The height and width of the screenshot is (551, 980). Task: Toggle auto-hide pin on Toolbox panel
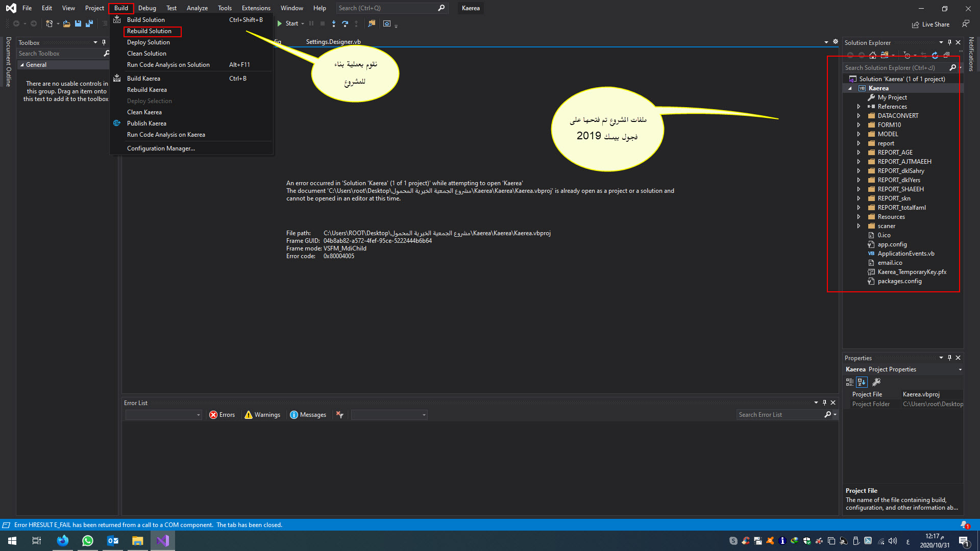[104, 42]
